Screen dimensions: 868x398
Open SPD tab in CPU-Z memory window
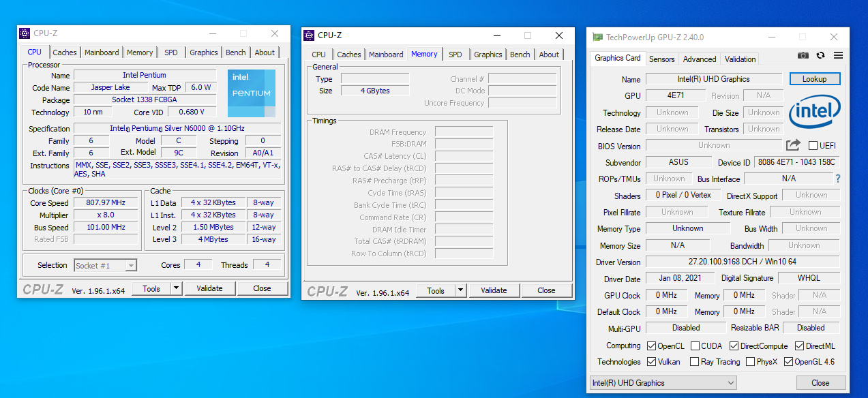point(455,55)
